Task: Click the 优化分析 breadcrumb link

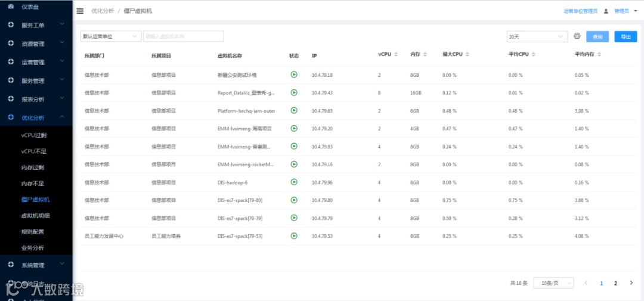Action: pos(103,11)
